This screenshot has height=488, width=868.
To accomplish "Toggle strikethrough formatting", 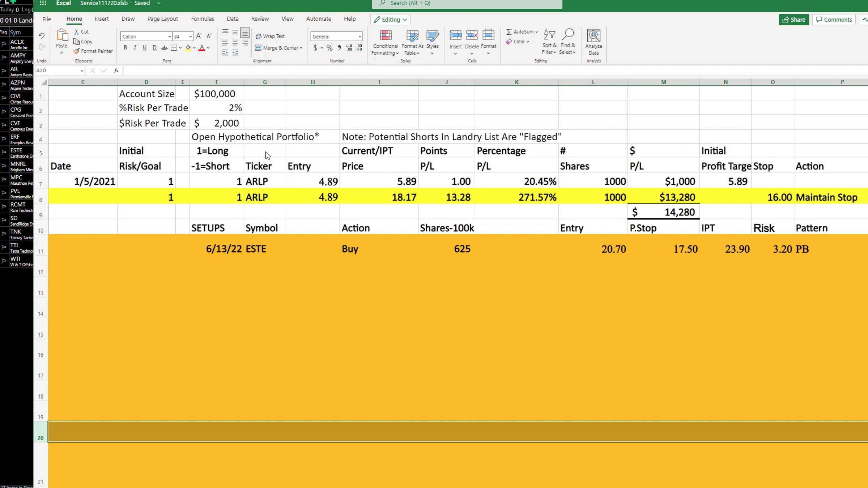I will pyautogui.click(x=164, y=48).
